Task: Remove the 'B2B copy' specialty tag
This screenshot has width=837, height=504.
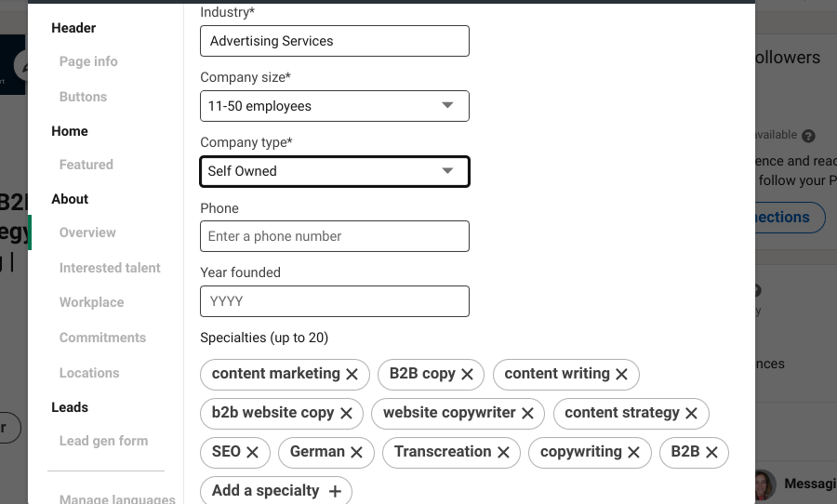Action: tap(468, 374)
